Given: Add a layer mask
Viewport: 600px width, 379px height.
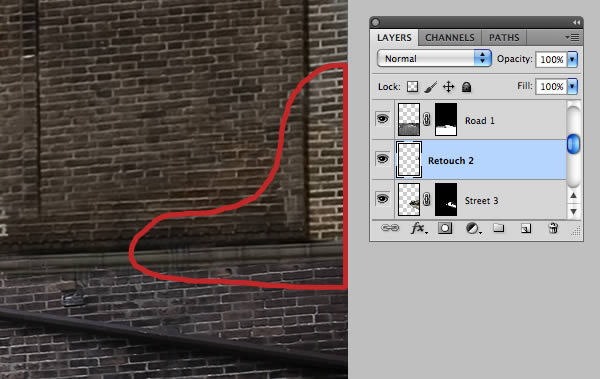Looking at the screenshot, I should pos(445,229).
